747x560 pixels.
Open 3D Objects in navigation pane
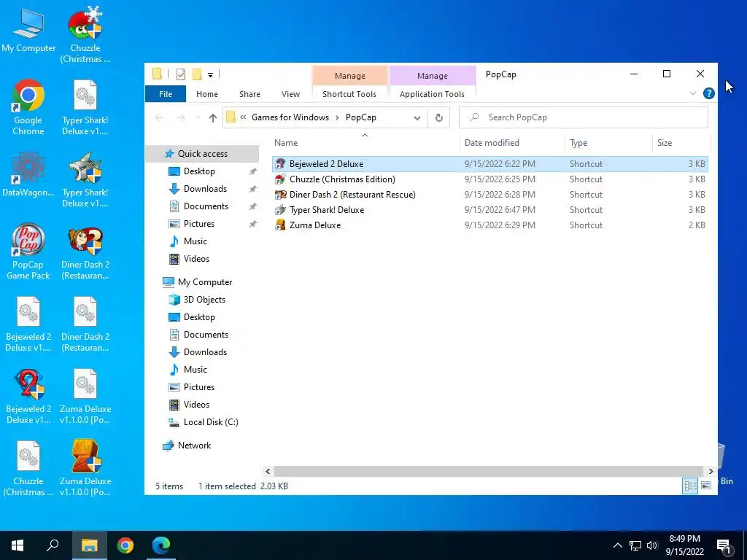click(x=204, y=300)
